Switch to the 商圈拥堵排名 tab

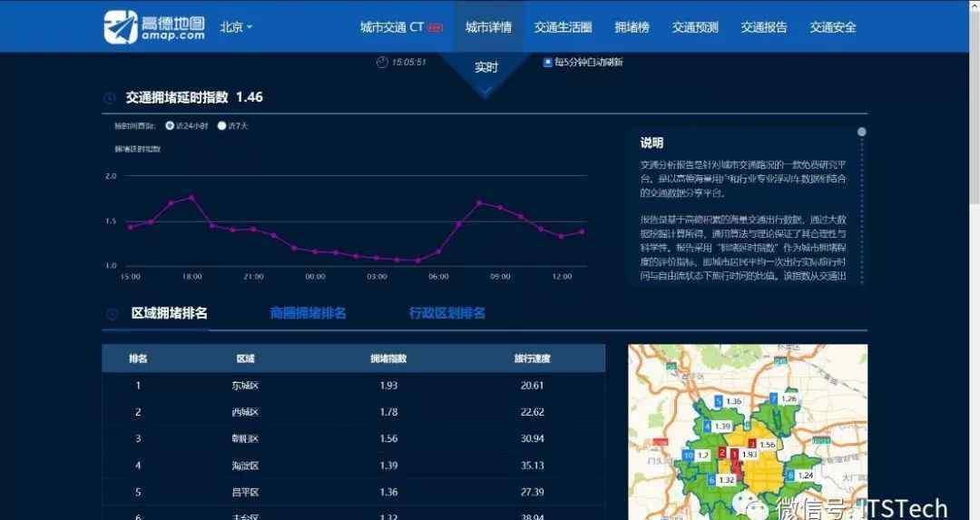(x=309, y=313)
